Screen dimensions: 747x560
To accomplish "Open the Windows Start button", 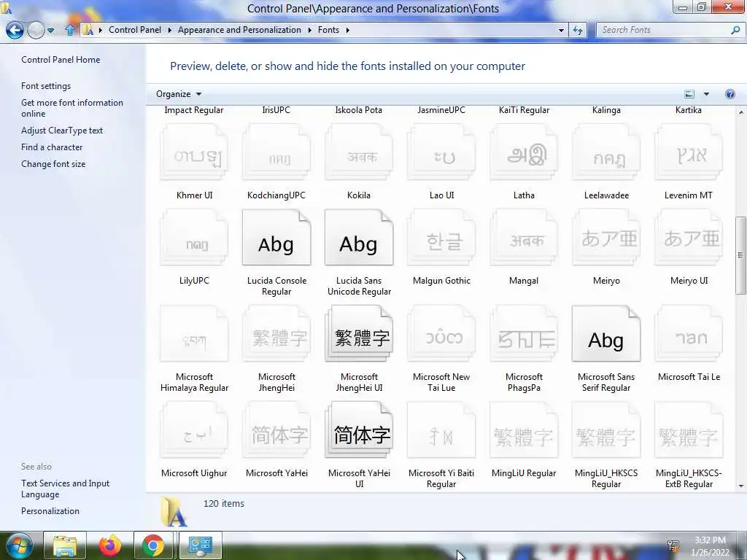I will click(x=20, y=545).
